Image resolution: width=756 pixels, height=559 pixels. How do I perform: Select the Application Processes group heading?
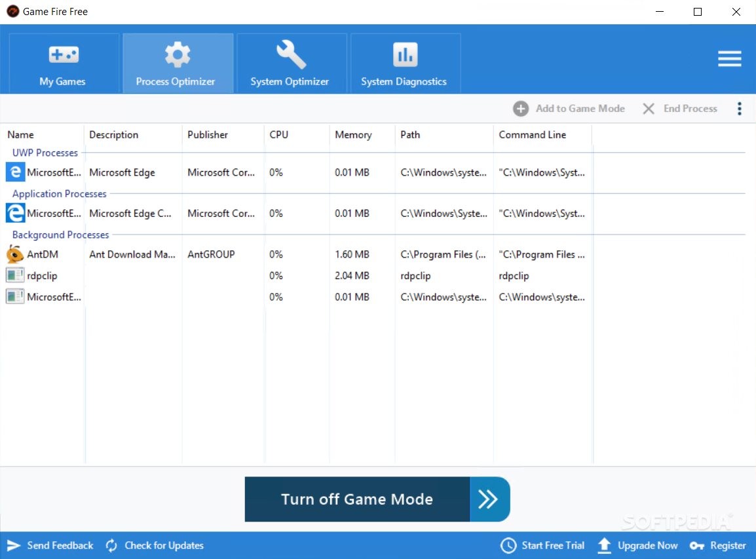coord(60,194)
